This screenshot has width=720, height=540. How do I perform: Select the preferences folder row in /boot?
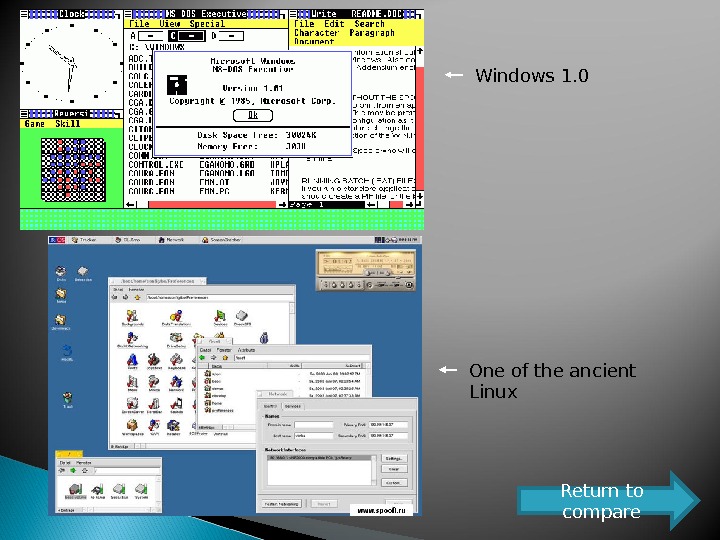point(219,410)
